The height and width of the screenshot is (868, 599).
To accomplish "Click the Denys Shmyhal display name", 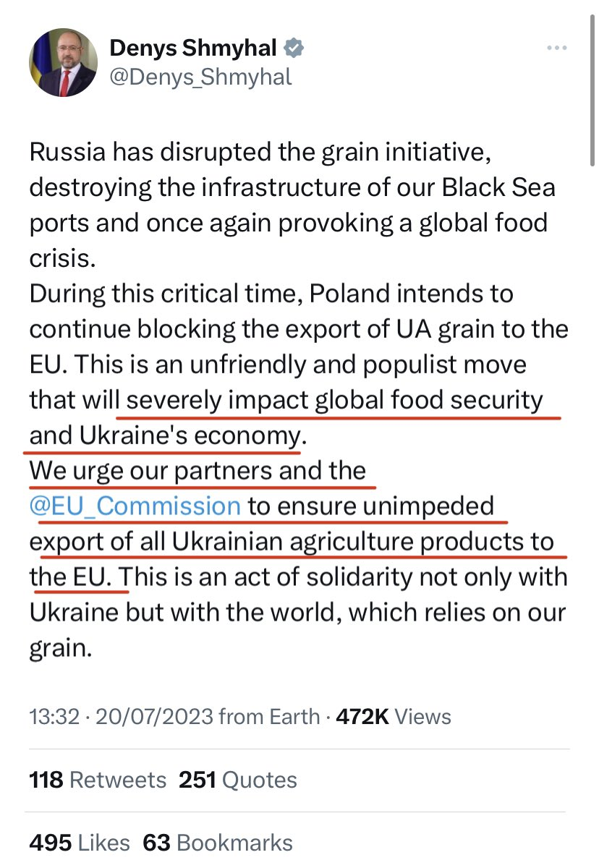I will click(193, 48).
